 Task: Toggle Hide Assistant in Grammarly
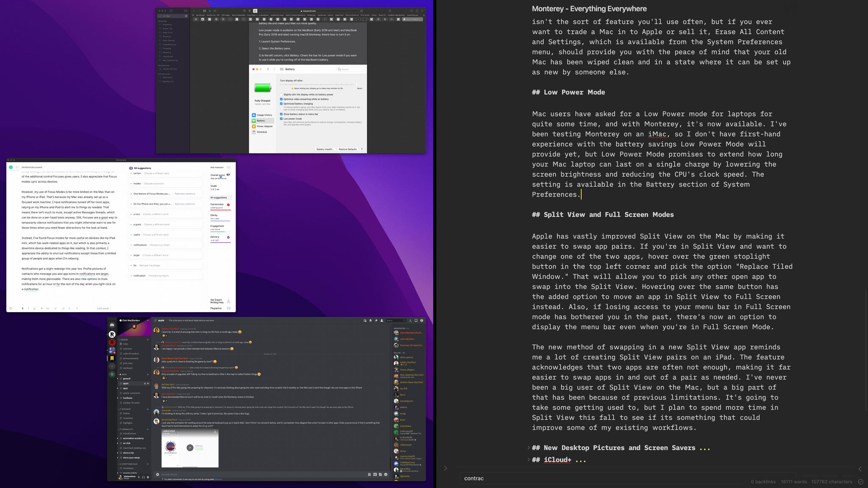click(220, 167)
